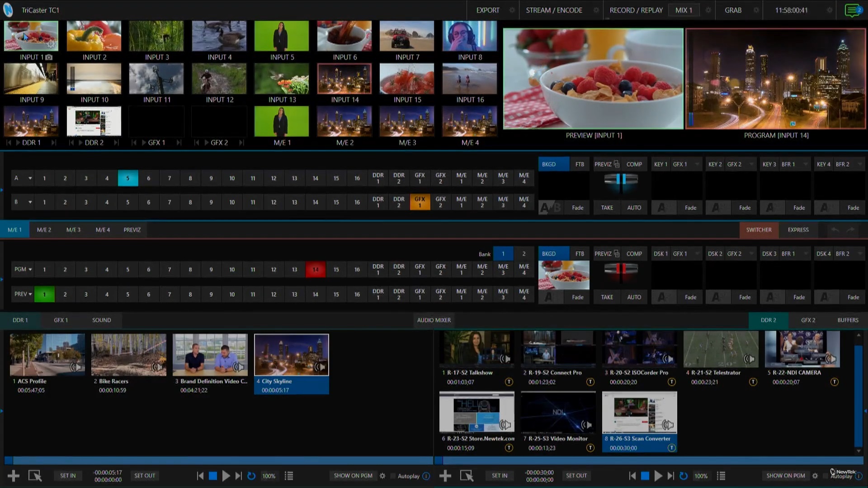Skip to previous clip in DDR 1

(x=200, y=476)
